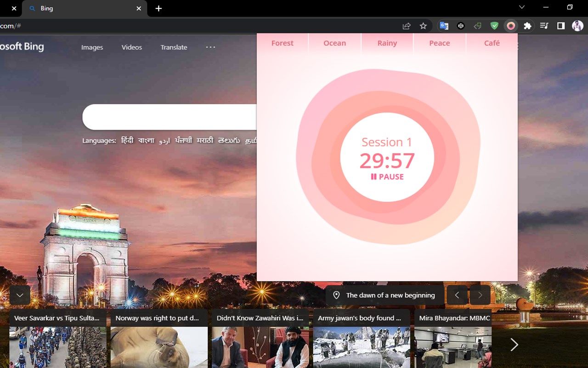Click the Google Translate extension icon
588x368 pixels.
point(444,26)
